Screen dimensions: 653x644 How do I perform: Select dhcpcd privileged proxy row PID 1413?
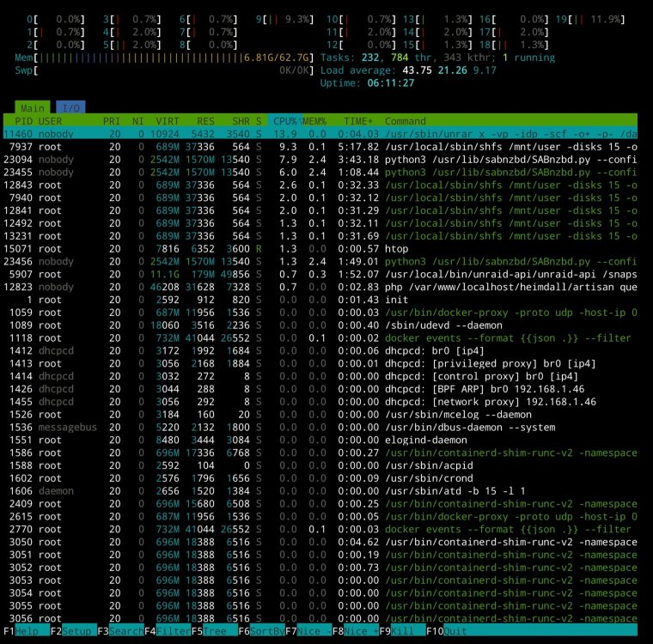(x=320, y=363)
